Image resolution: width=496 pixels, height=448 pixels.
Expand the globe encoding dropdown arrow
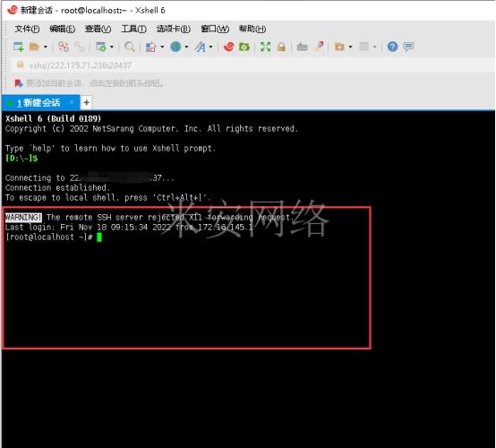point(186,47)
